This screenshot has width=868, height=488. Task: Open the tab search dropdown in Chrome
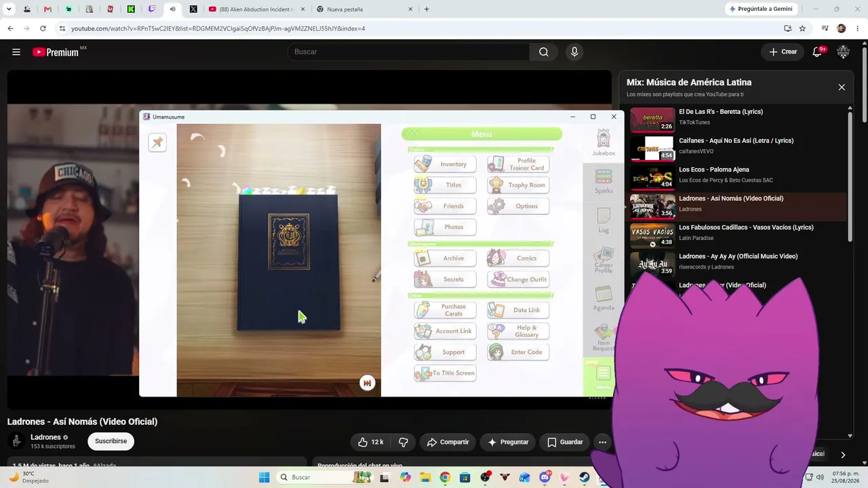point(9,9)
